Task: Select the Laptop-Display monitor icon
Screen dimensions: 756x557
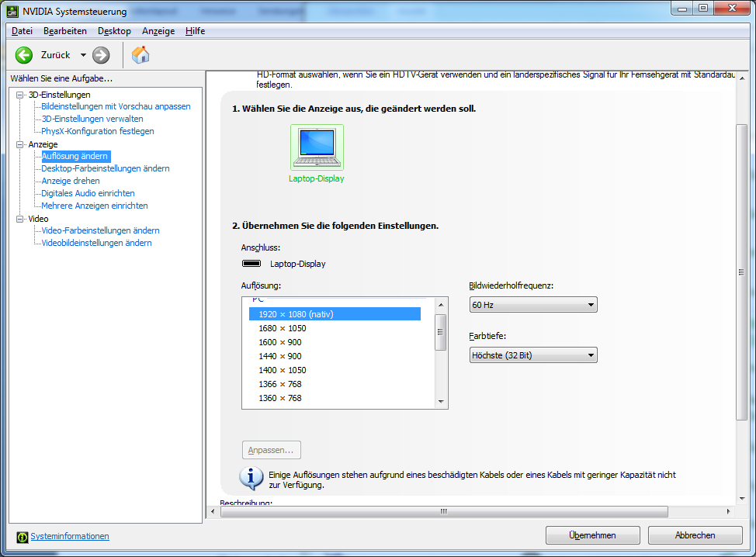Action: coord(317,147)
